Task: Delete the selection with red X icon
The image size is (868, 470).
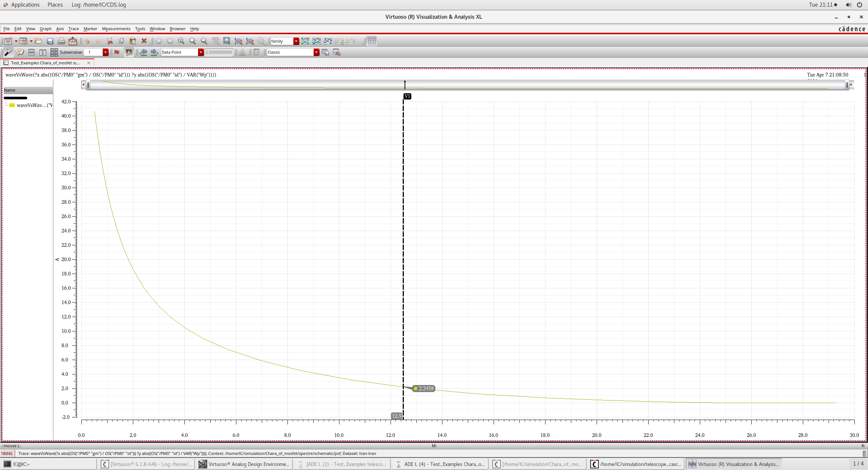Action: pyautogui.click(x=144, y=41)
